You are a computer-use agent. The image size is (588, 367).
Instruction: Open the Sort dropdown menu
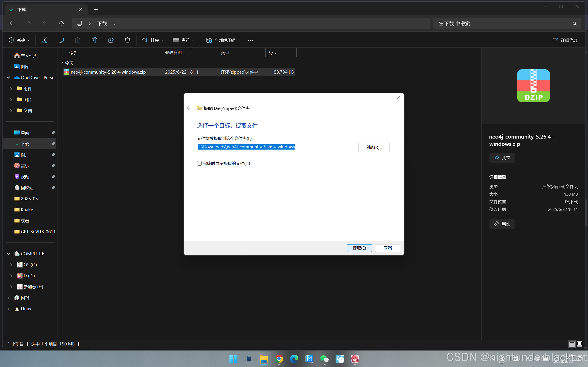coord(153,40)
